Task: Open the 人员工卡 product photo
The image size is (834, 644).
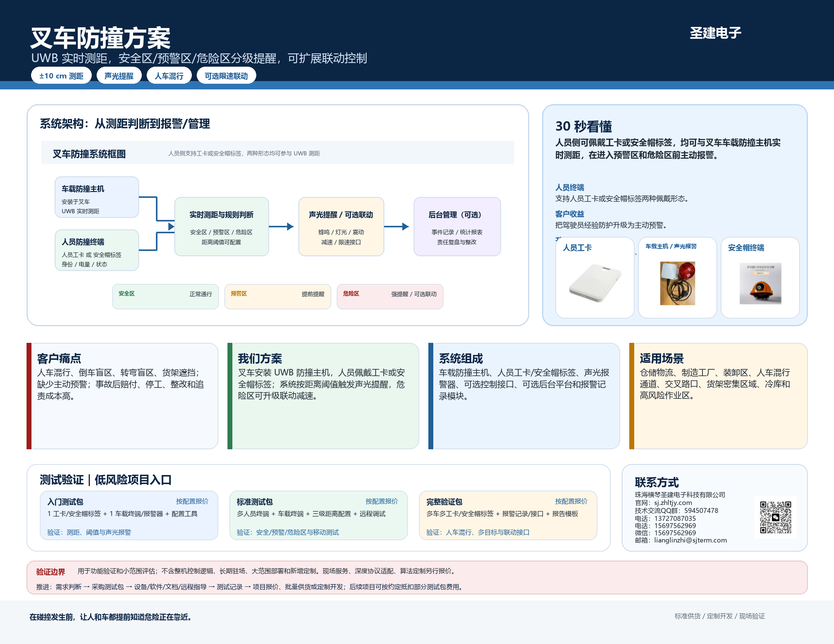Action: (595, 283)
